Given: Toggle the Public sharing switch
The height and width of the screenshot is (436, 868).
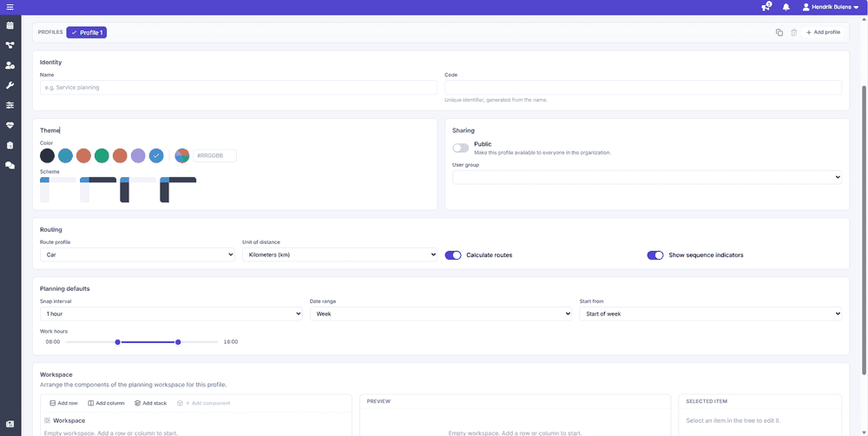Looking at the screenshot, I should coord(461,148).
